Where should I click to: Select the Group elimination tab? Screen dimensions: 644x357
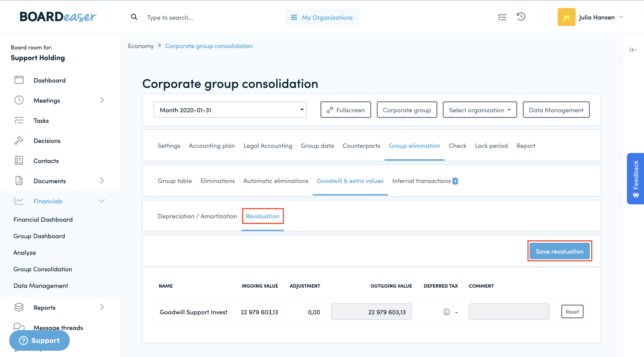(414, 146)
